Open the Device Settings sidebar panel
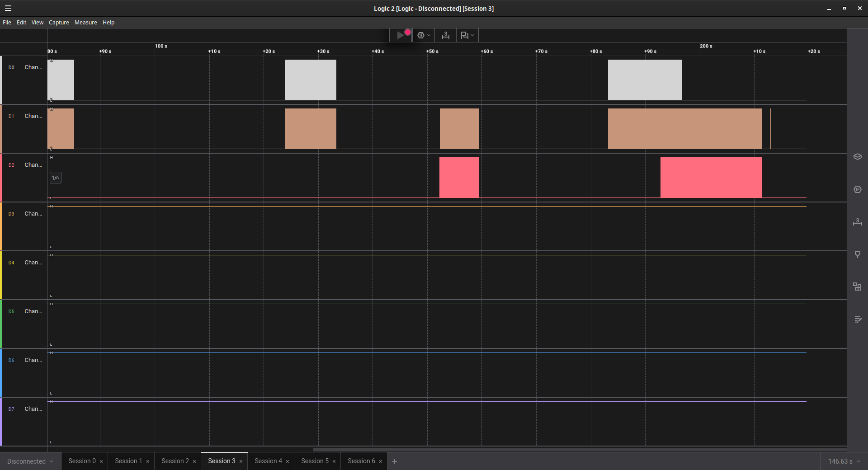 coord(857,157)
